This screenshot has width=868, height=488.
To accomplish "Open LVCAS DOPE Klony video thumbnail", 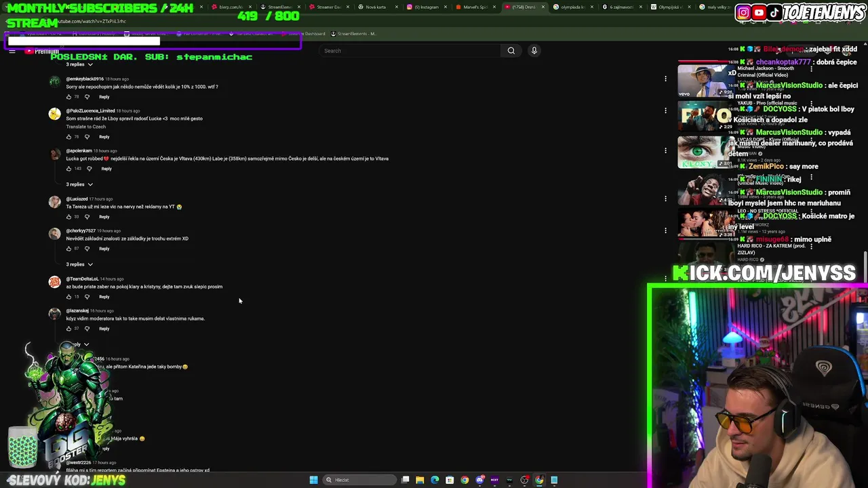I will coord(707,152).
